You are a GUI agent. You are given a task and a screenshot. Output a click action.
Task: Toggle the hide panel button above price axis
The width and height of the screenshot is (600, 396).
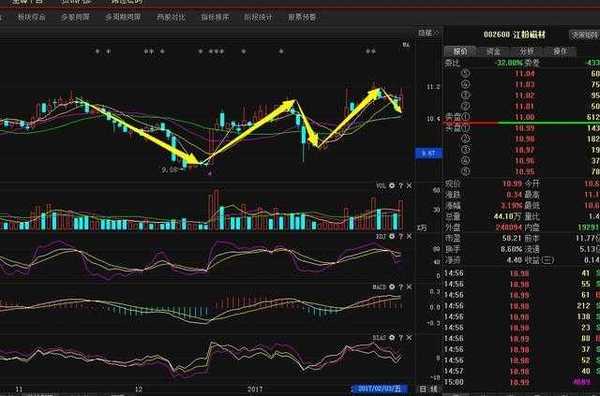click(428, 33)
